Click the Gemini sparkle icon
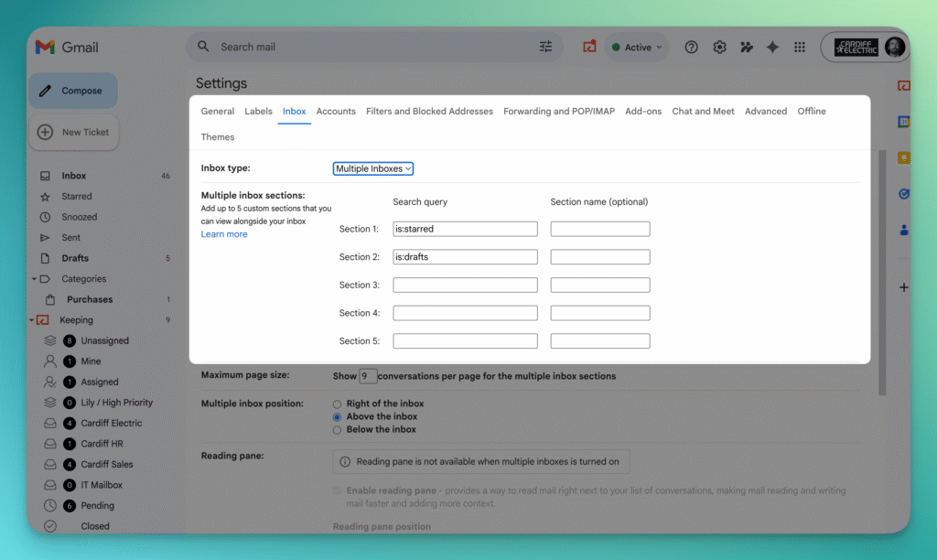Viewport: 937px width, 560px height. tap(772, 48)
